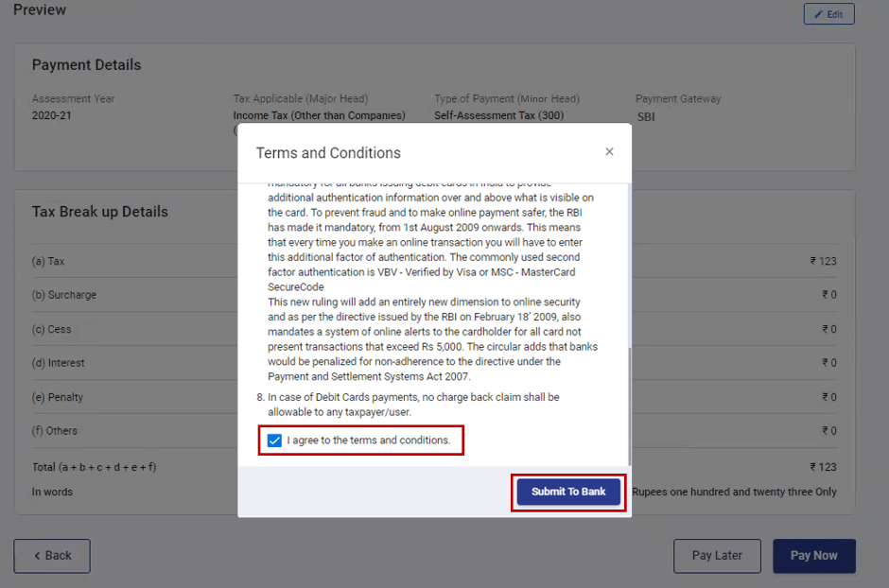Click the Edit pencil button
Image resolution: width=889 pixels, height=588 pixels.
[828, 14]
